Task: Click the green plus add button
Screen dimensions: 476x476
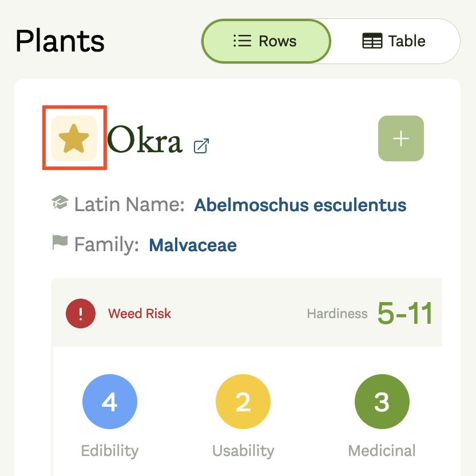Action: pyautogui.click(x=400, y=138)
